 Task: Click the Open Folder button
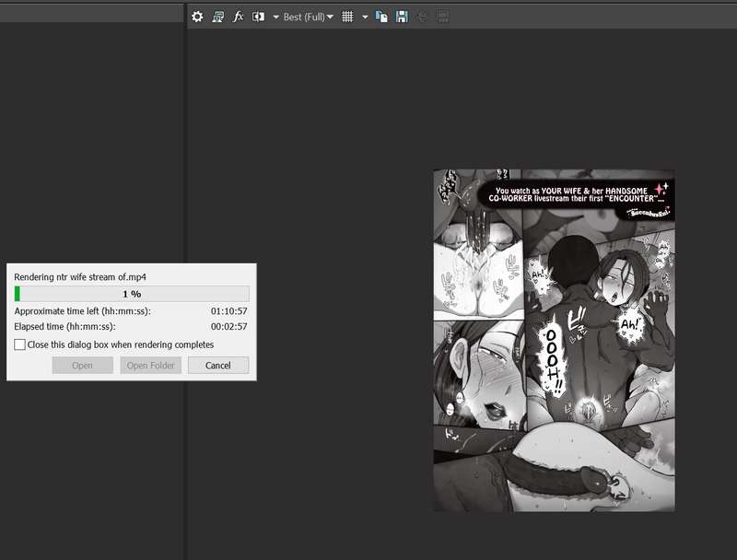click(x=150, y=365)
